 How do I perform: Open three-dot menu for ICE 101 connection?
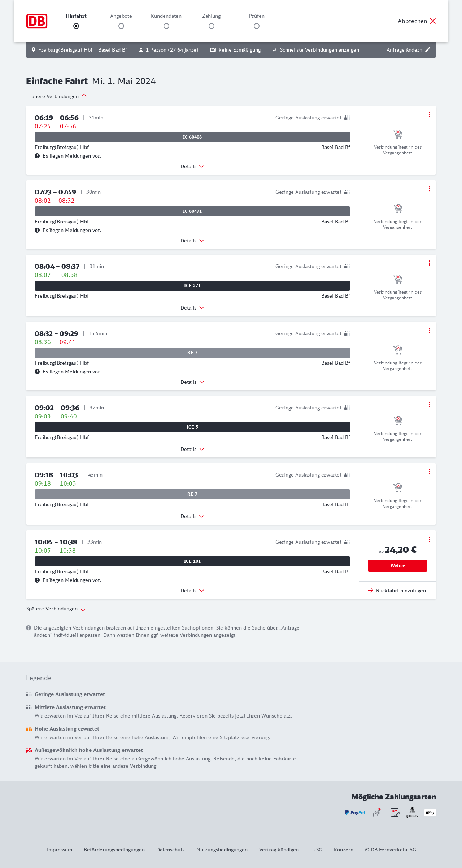point(429,539)
